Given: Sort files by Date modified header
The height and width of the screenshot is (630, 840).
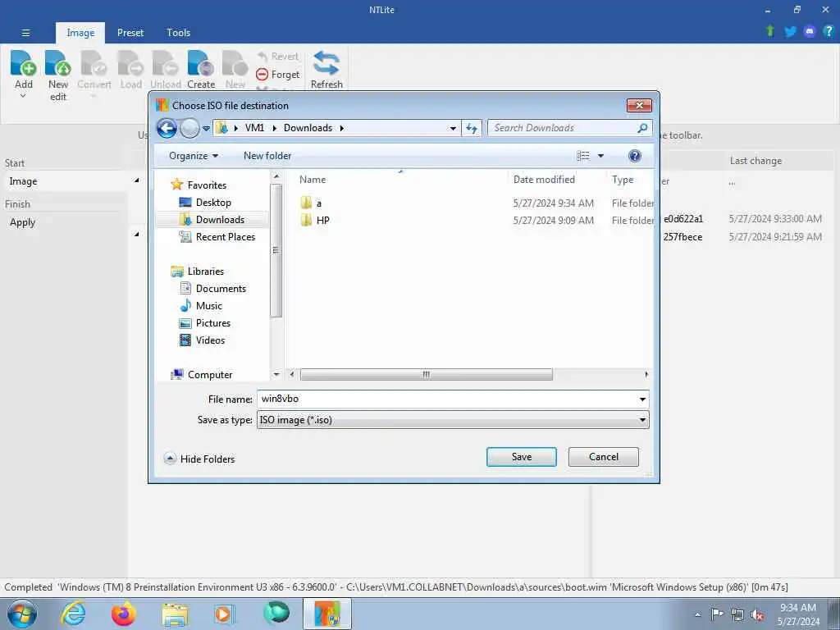Looking at the screenshot, I should tap(556, 180).
